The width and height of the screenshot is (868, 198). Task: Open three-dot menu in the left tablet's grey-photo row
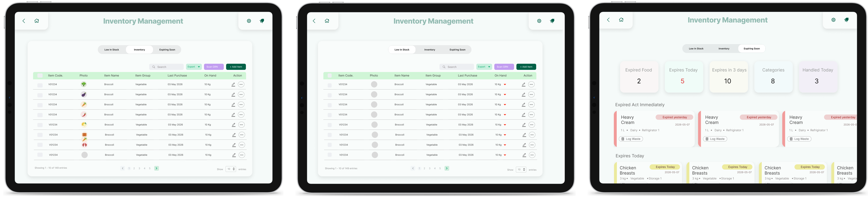[x=242, y=155]
